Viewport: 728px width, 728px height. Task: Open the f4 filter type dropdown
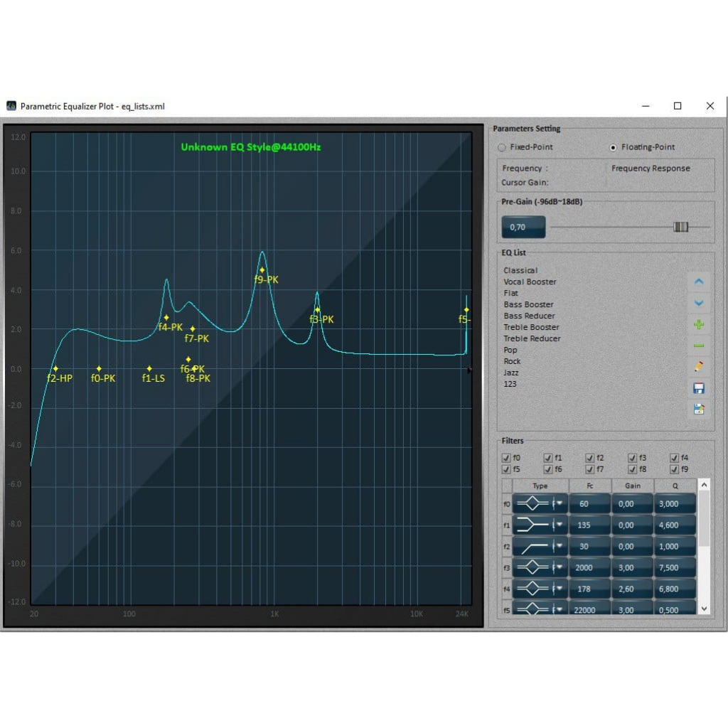(x=560, y=589)
